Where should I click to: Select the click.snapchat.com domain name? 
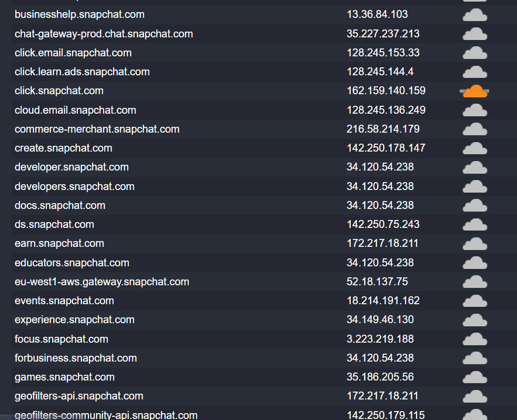[59, 91]
